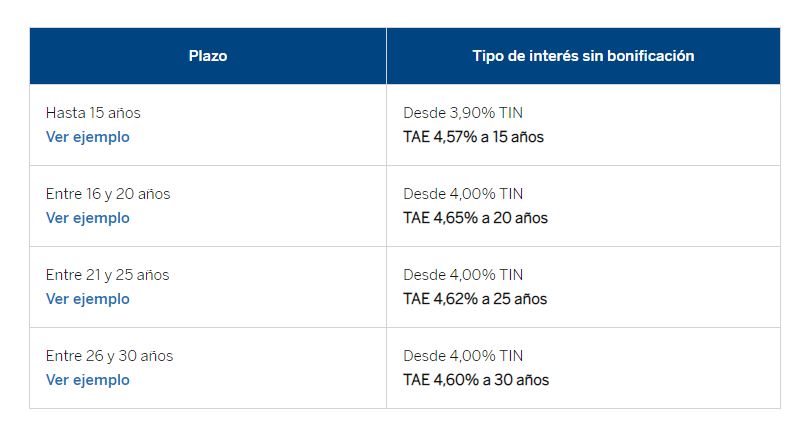Select the 'Entre 26 y 30 años' label
806x426 pixels.
point(109,356)
